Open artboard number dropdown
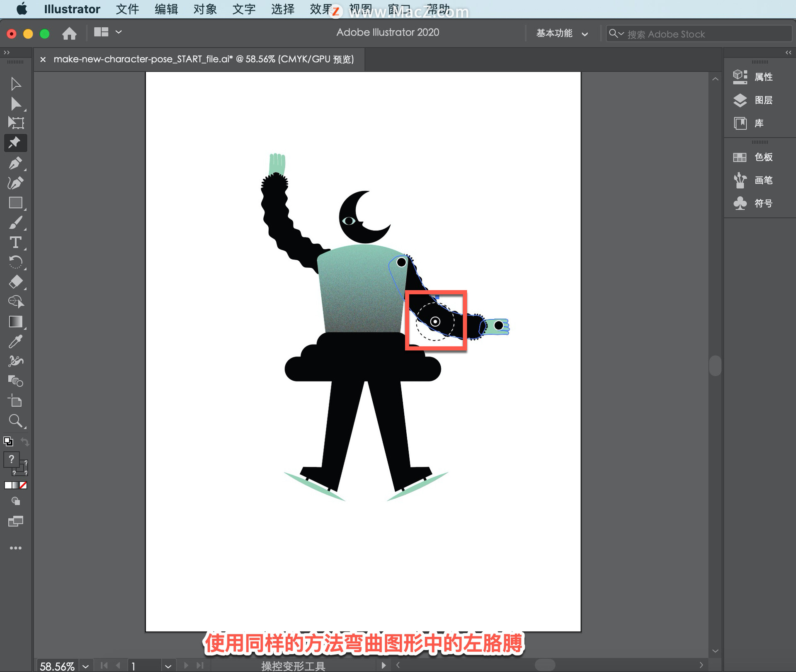This screenshot has width=796, height=672. pos(167,666)
